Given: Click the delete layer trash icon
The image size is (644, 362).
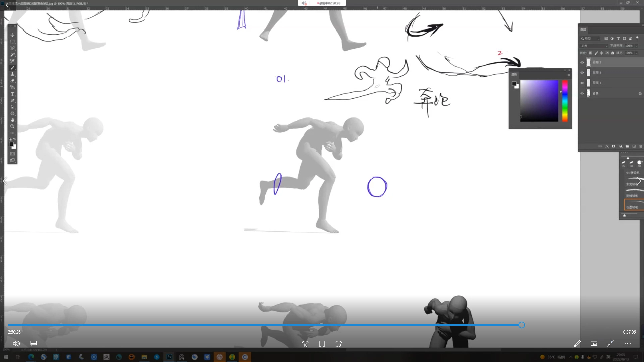Looking at the screenshot, I should pyautogui.click(x=641, y=146).
